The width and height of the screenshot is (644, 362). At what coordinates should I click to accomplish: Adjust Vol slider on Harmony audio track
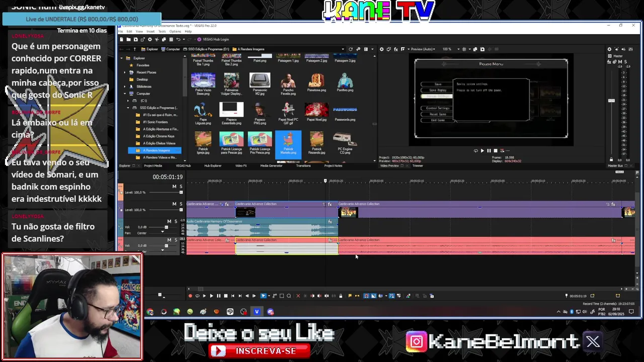pyautogui.click(x=166, y=227)
